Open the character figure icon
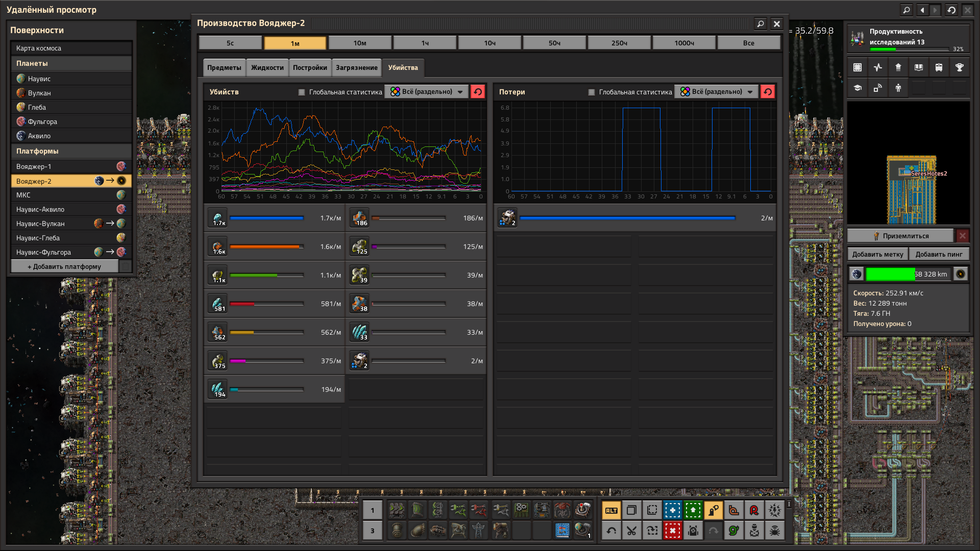 898,88
